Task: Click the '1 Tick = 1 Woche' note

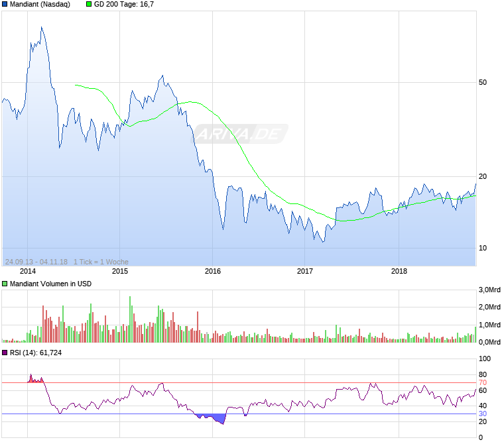Action: click(101, 262)
